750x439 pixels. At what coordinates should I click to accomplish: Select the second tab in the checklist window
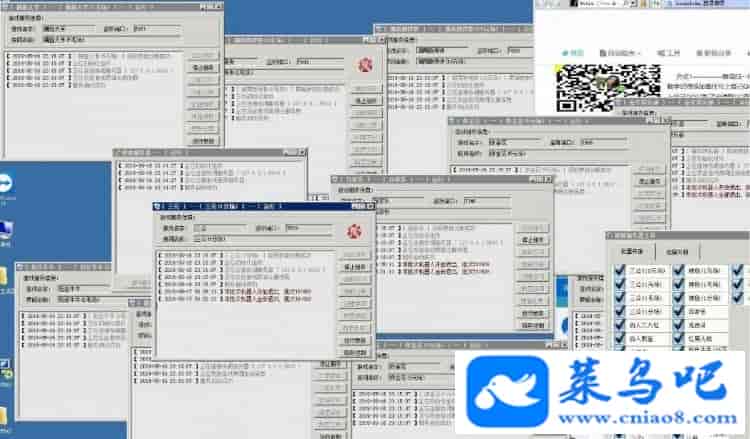pyautogui.click(x=677, y=252)
